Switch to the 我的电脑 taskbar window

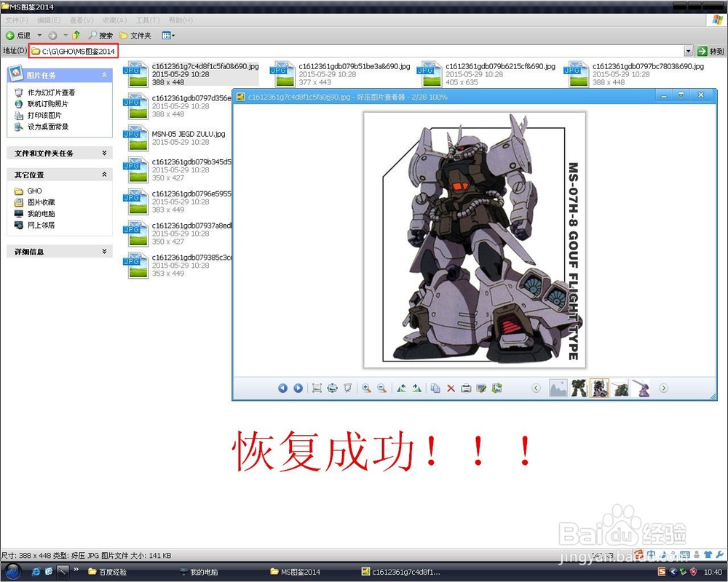pos(199,572)
